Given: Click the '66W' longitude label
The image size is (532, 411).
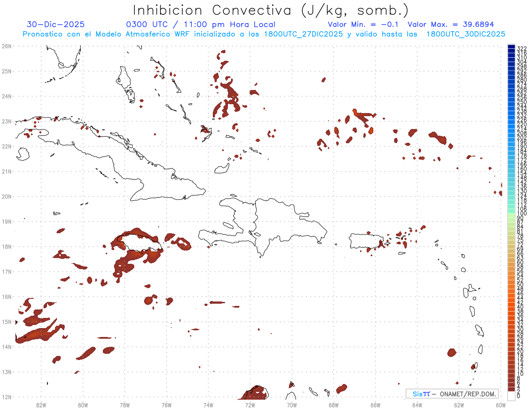Looking at the screenshot, I should coord(376,404).
